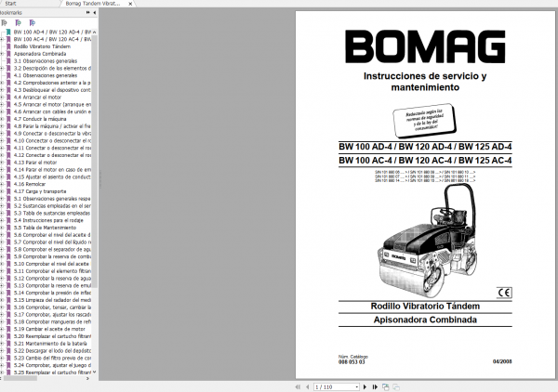Click the add bookmark icon with green plus
The image size is (558, 392).
coord(18,22)
